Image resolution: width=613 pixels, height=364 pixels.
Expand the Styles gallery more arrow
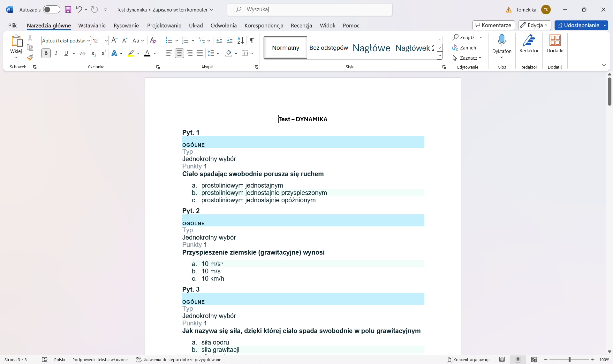[x=440, y=56]
